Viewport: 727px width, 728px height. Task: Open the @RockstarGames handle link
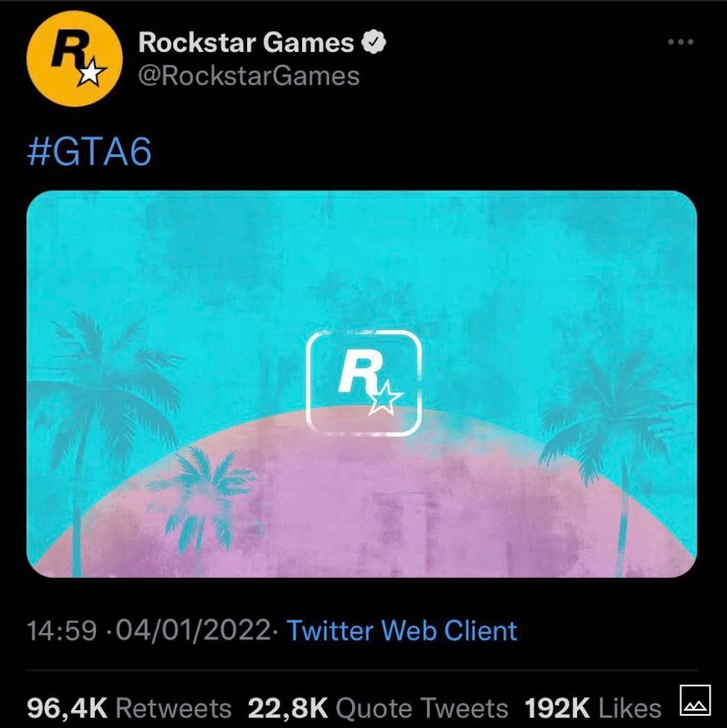(x=249, y=76)
